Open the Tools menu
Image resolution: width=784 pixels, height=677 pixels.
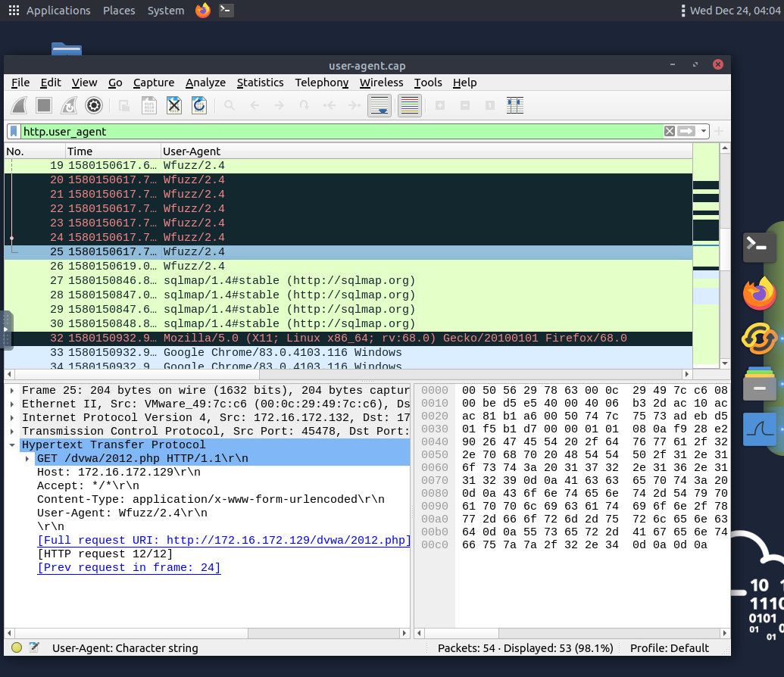(428, 83)
